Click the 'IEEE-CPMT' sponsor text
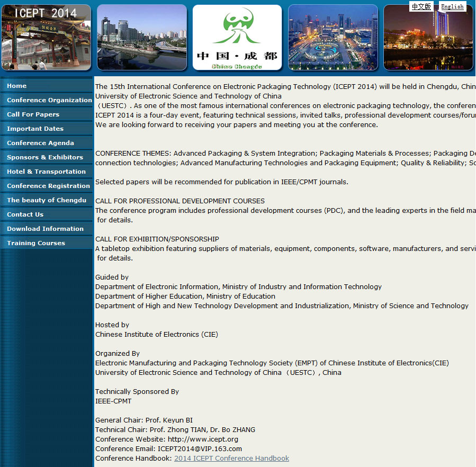The image size is (476, 467). 113,401
